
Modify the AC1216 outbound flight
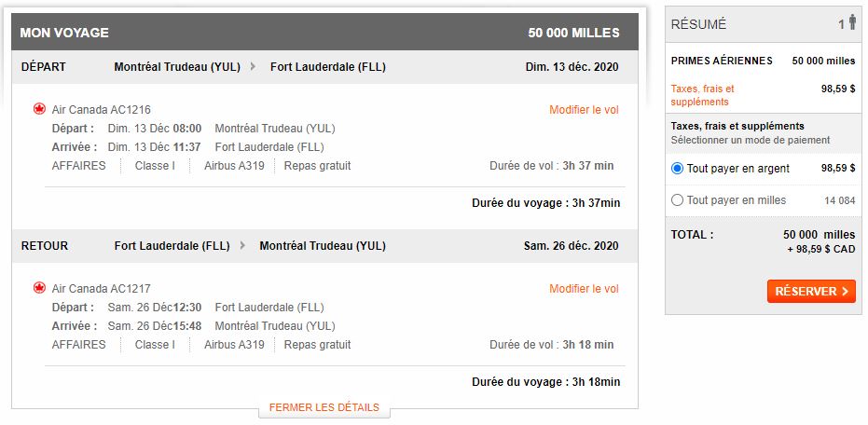pos(584,110)
